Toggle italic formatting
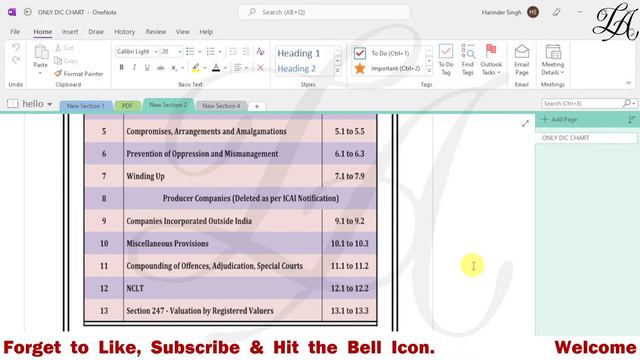The height and width of the screenshot is (360, 640). [134, 67]
